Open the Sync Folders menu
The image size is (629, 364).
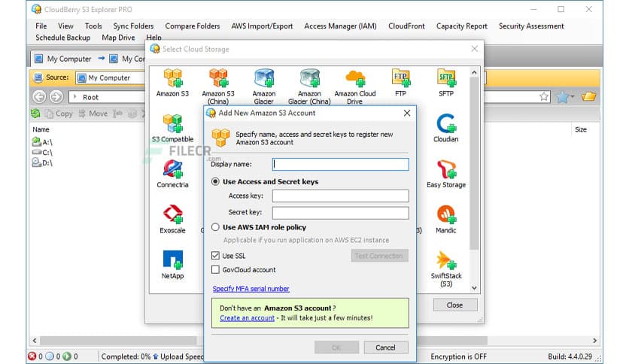[133, 26]
